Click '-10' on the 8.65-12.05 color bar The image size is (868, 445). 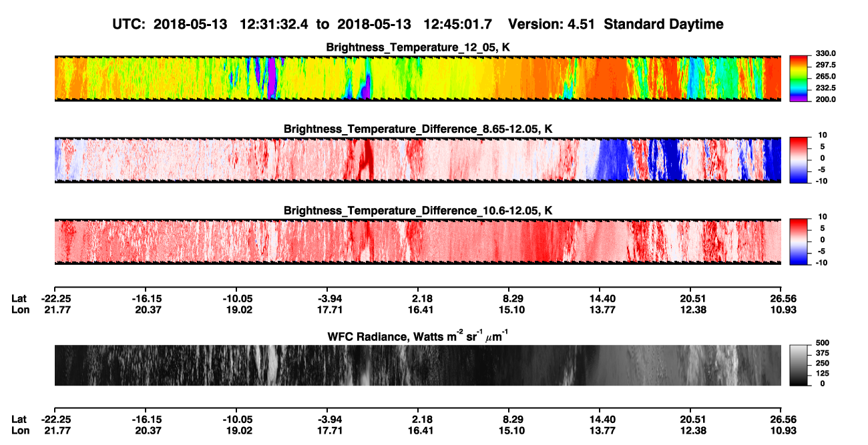pos(822,181)
